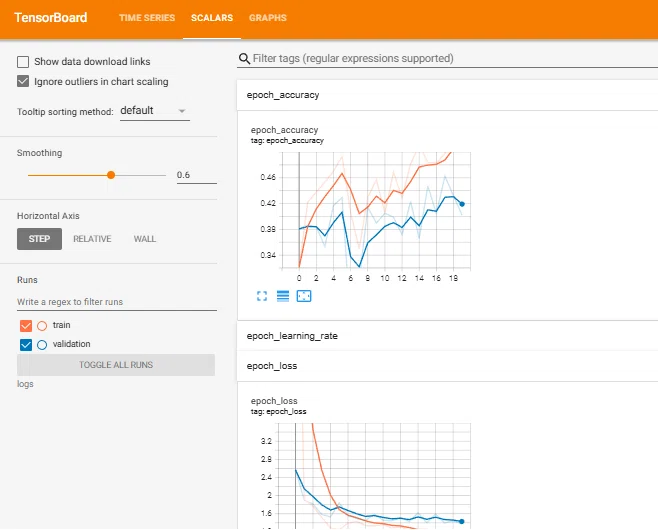The image size is (658, 530).
Task: Fit domain to data in epoch_accuracy chart
Action: pos(304,296)
